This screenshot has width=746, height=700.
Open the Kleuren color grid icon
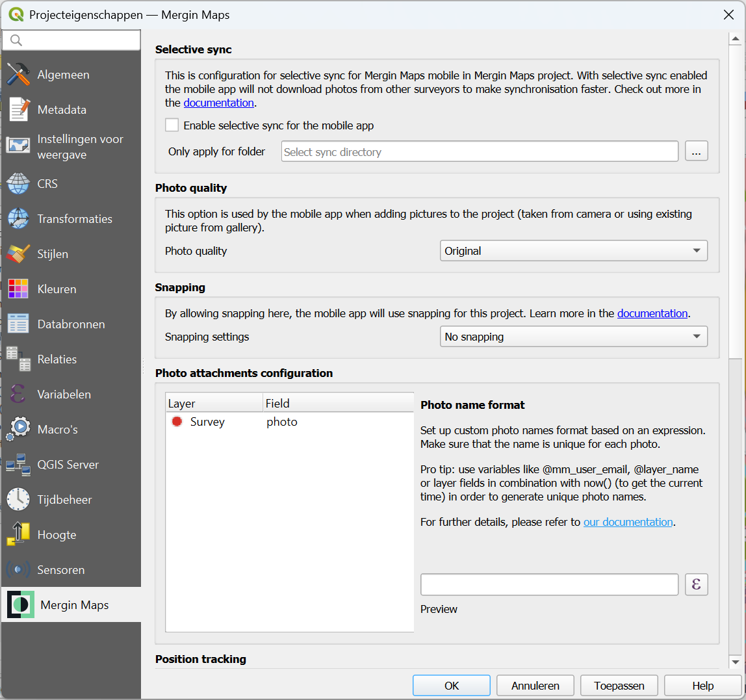(18, 289)
